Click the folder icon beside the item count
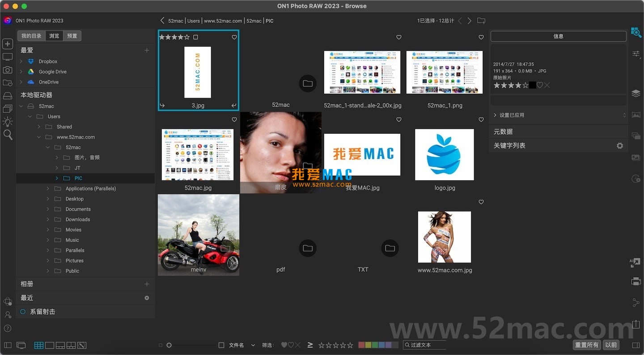The width and height of the screenshot is (644, 355). 481,21
